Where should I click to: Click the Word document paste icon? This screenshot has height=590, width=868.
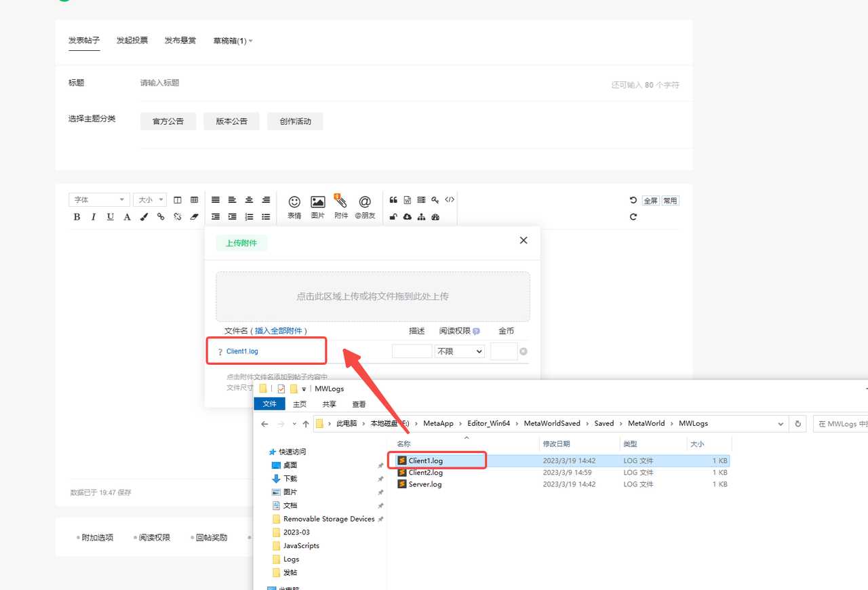[408, 200]
